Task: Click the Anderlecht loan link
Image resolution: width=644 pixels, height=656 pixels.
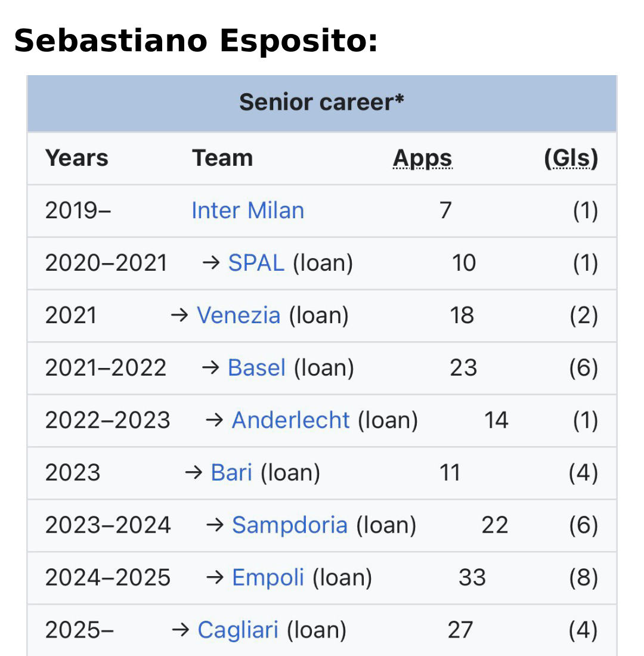Action: coord(290,420)
